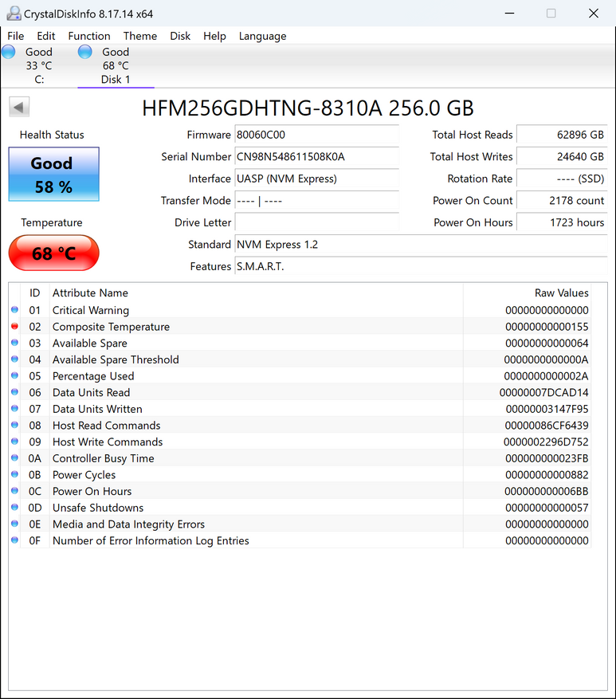Click status dot beside Unsafe Shutdowns
The image size is (616, 699).
pyautogui.click(x=14, y=508)
